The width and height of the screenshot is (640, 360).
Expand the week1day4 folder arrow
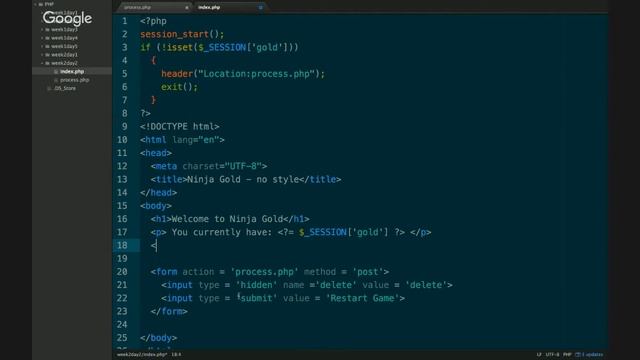point(42,38)
